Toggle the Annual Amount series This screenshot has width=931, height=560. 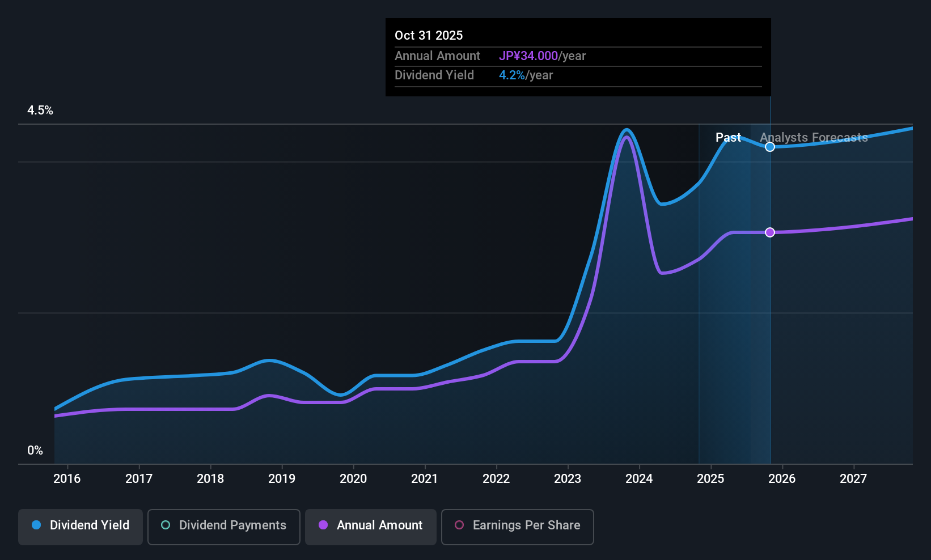pyautogui.click(x=371, y=527)
